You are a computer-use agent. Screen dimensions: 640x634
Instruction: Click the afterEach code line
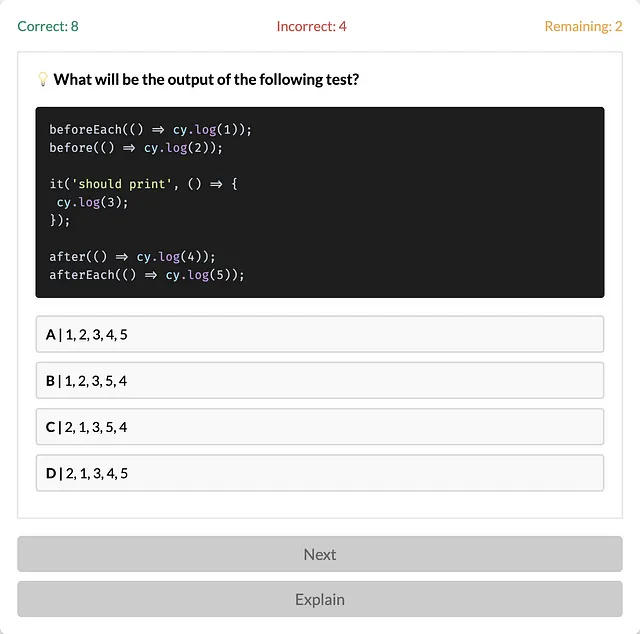click(147, 275)
